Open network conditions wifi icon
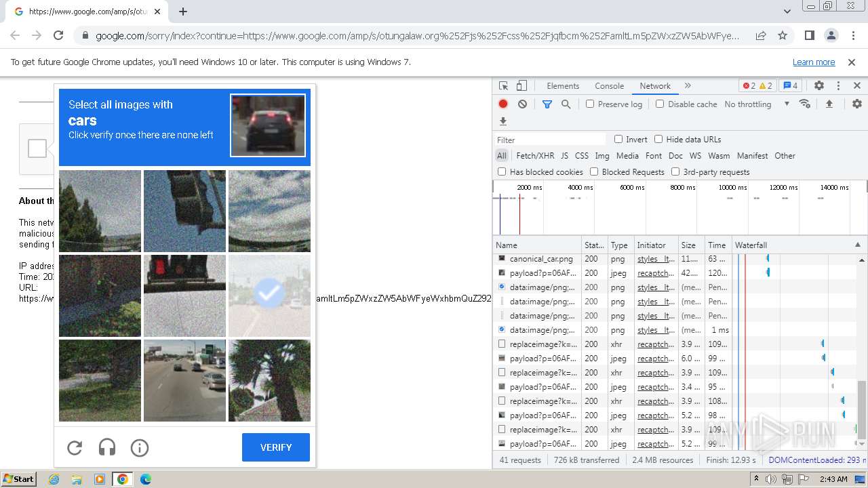The image size is (868, 488). point(805,104)
